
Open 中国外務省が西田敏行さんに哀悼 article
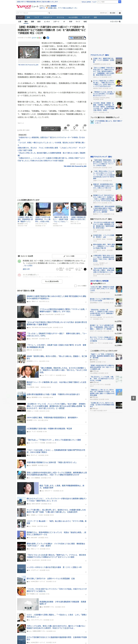[52, 462]
